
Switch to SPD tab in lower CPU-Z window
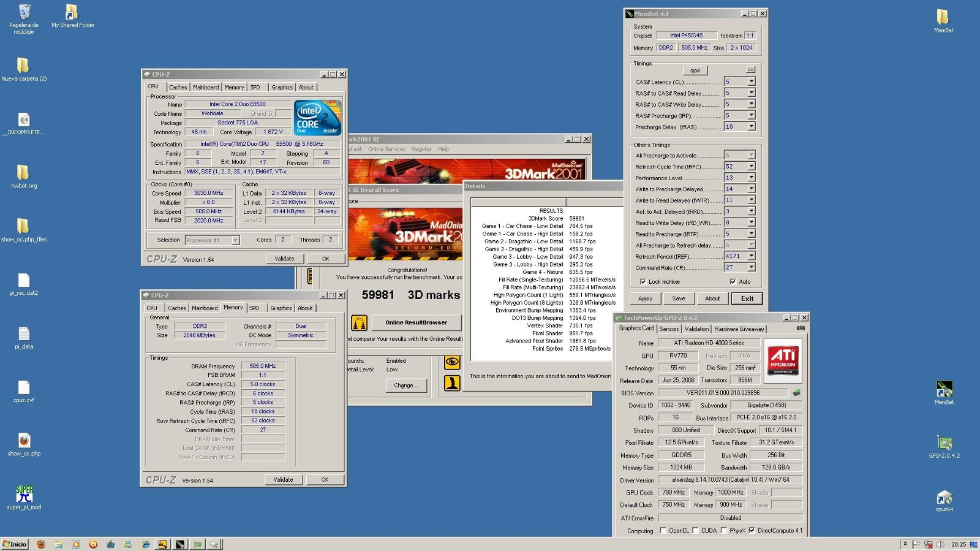(x=254, y=308)
